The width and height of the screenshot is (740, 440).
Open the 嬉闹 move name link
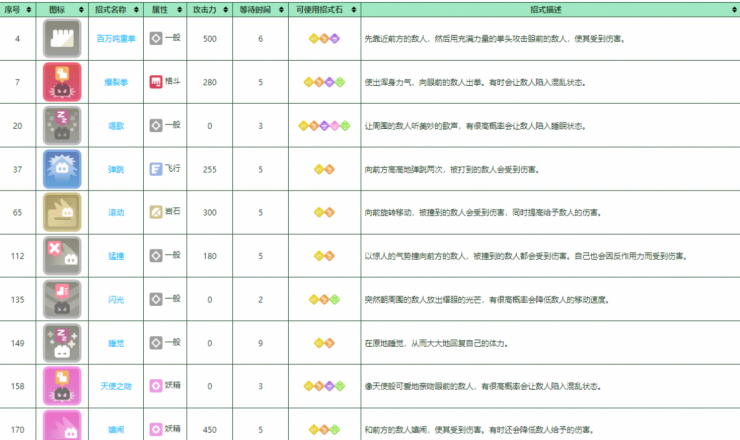(x=116, y=429)
